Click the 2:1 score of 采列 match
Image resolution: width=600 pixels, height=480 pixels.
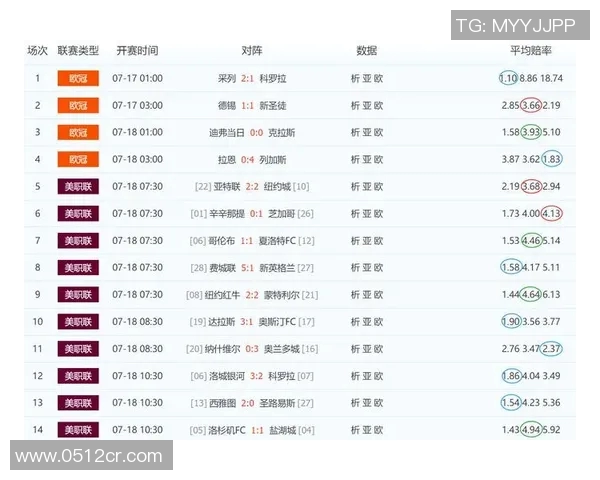click(247, 78)
